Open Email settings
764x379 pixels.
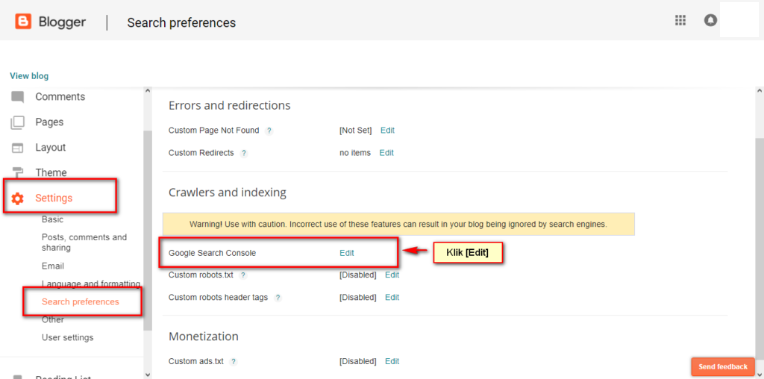[53, 266]
